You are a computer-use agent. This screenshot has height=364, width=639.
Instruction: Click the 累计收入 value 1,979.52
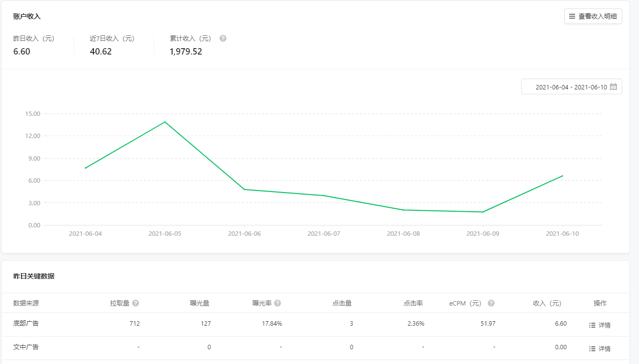(186, 52)
